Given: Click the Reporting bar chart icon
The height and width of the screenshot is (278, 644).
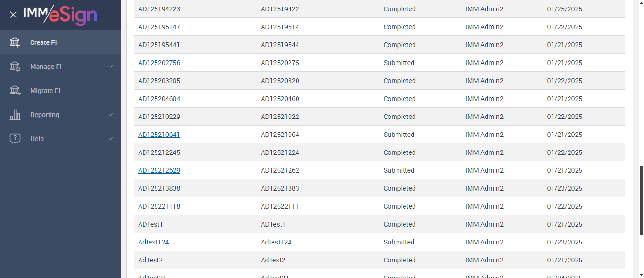Looking at the screenshot, I should pyautogui.click(x=15, y=115).
